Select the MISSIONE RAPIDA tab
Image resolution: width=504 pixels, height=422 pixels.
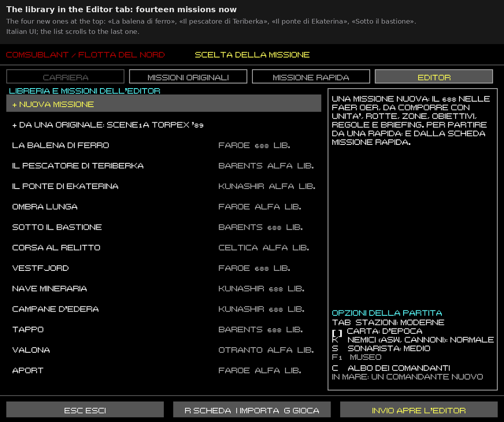tap(311, 77)
